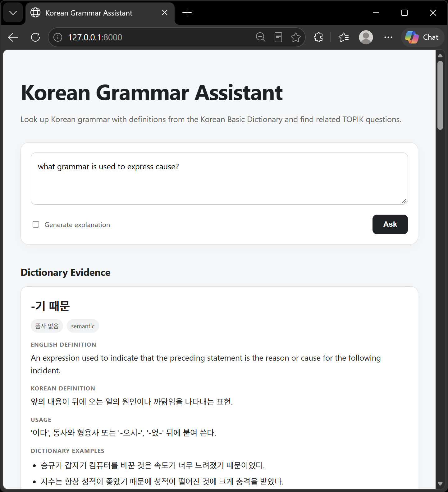Zoom out using the magnifier icon
The width and height of the screenshot is (448, 492).
pos(261,37)
